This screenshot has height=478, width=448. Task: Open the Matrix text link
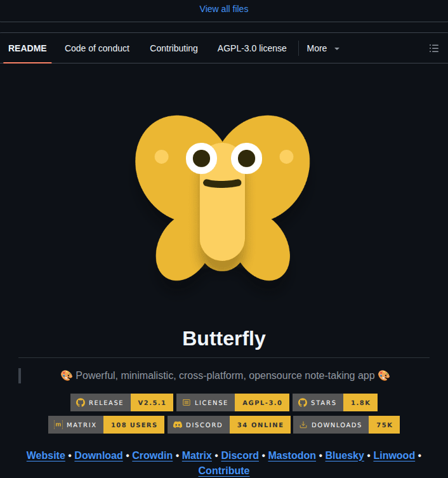coord(197,455)
